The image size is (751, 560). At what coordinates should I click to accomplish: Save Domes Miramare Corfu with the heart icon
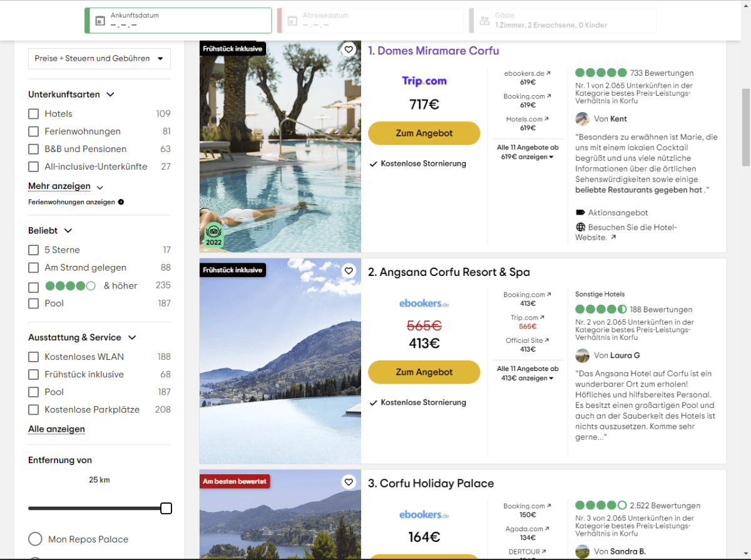(x=349, y=49)
